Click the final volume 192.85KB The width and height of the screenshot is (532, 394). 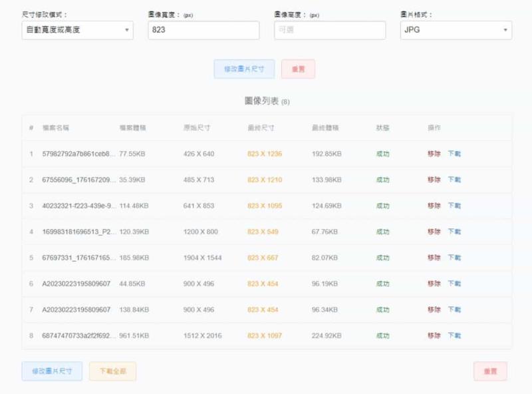click(327, 154)
